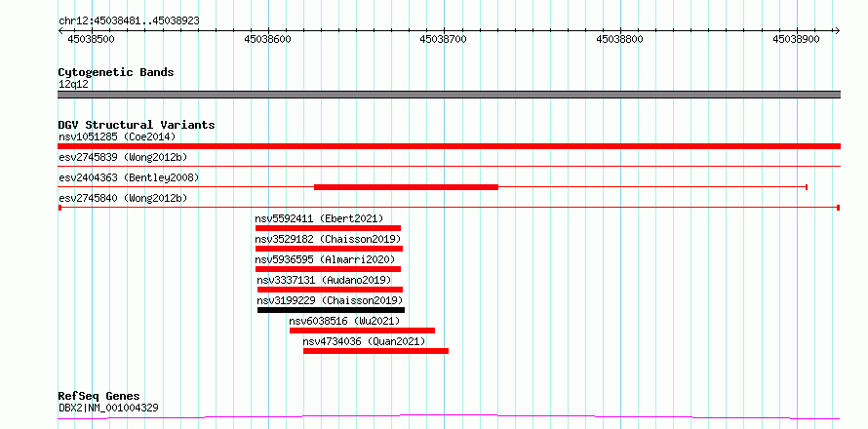Select the esv2745840 (Wong2012b) variant label
Image resolution: width=868 pixels, height=429 pixels.
point(123,198)
